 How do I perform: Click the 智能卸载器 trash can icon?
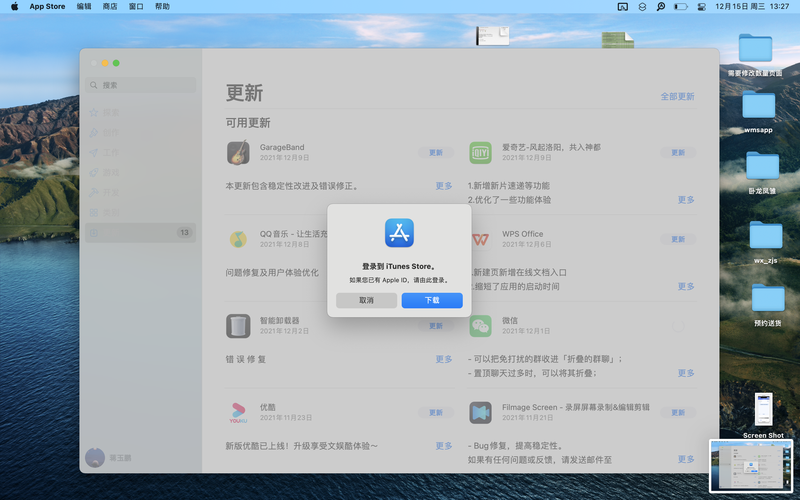pos(238,326)
